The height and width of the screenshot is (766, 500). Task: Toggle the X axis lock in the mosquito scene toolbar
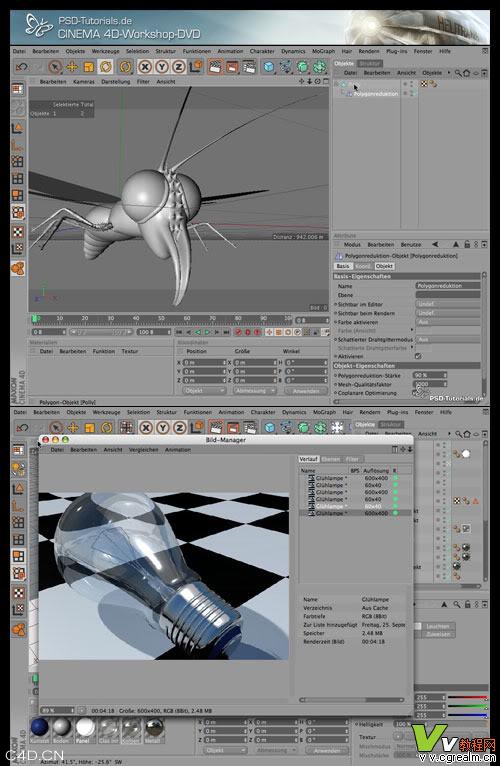pyautogui.click(x=144, y=66)
